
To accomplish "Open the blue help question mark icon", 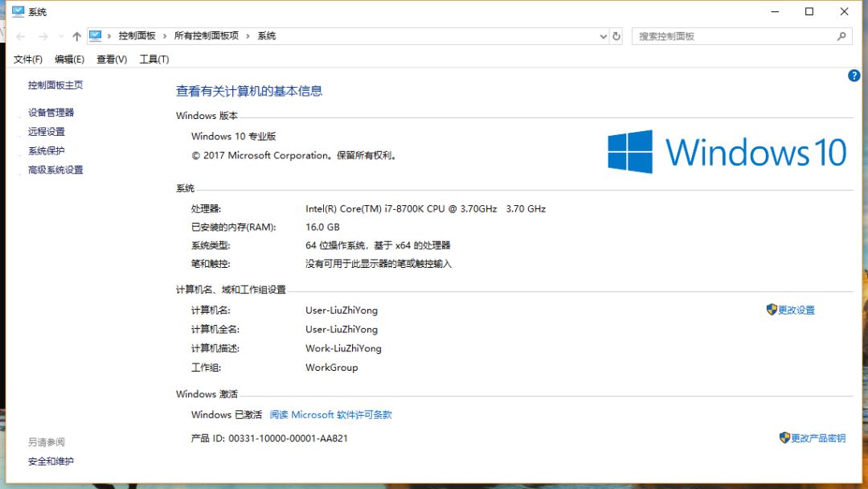I will (854, 76).
